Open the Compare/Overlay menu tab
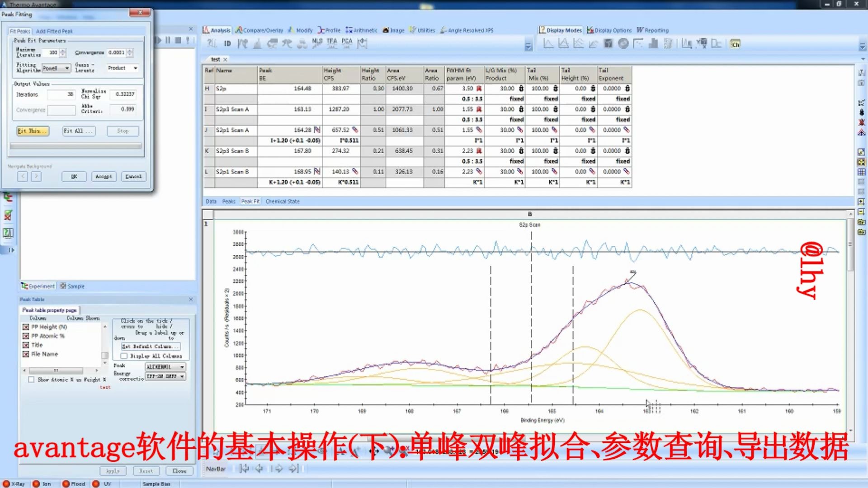This screenshot has width=868, height=488. point(259,30)
